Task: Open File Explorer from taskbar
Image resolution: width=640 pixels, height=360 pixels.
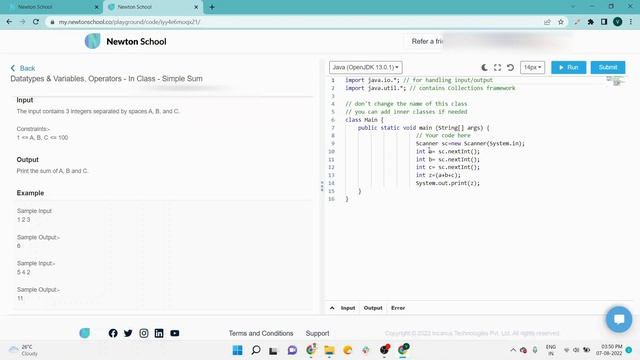Action: point(329,350)
